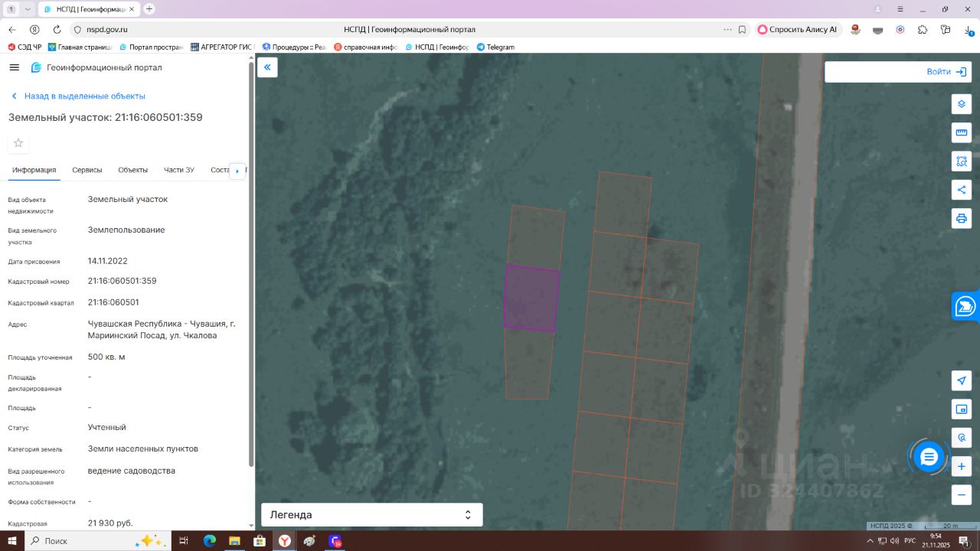Image resolution: width=980 pixels, height=551 pixels.
Task: Open the map object identify tool
Action: coord(962,438)
